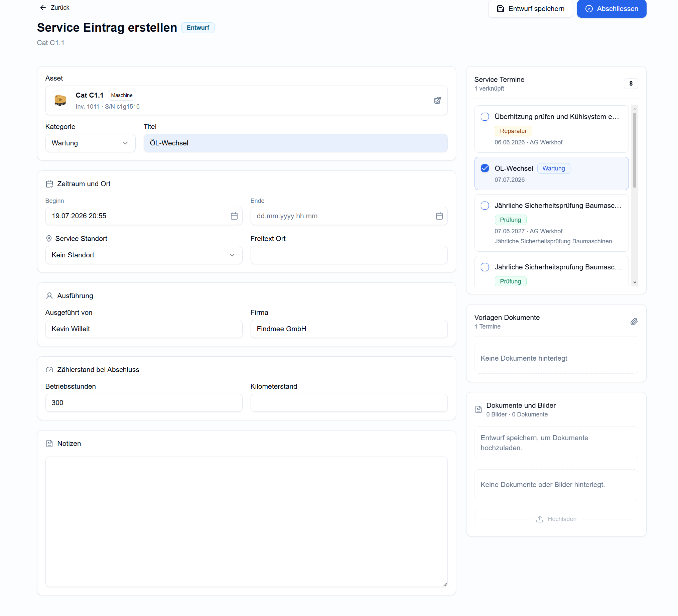Click the text Inv. 1011 · S/N c1g1516
678x616 pixels.
coord(108,107)
